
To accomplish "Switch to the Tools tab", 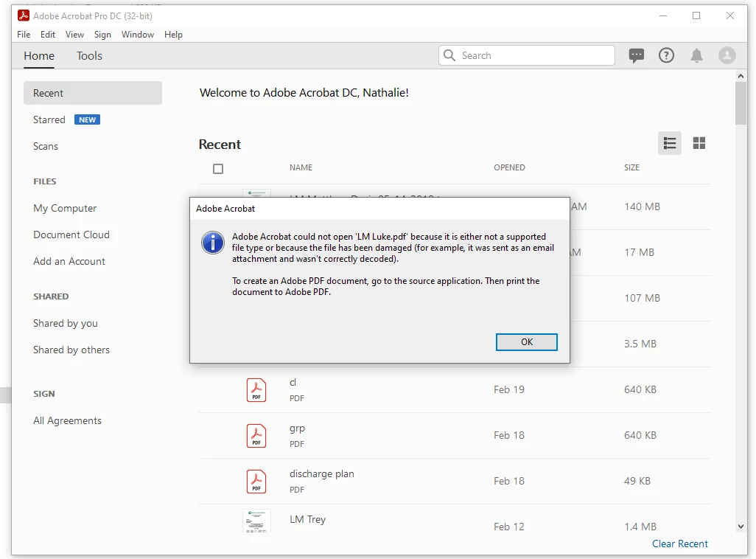I will [x=89, y=56].
